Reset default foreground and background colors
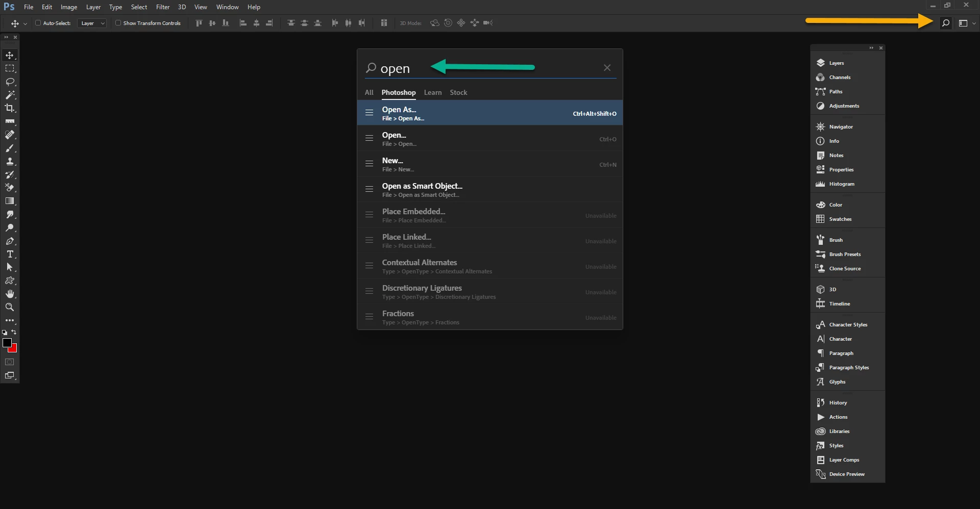The image size is (980, 509). pyautogui.click(x=5, y=333)
